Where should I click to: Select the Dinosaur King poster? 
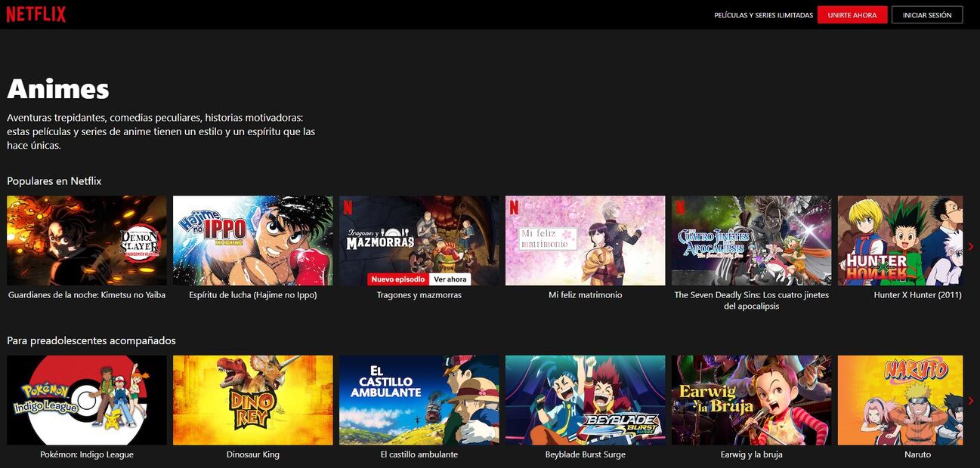[x=252, y=399]
